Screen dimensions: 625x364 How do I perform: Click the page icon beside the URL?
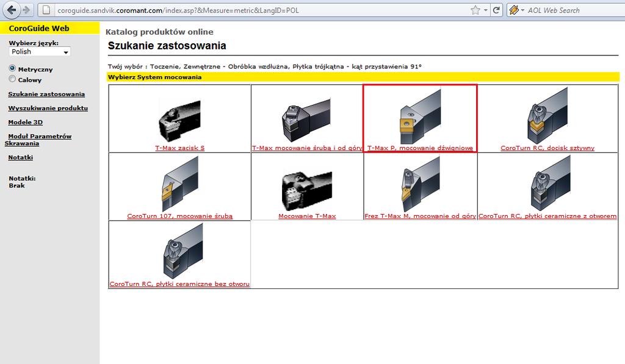(x=46, y=10)
